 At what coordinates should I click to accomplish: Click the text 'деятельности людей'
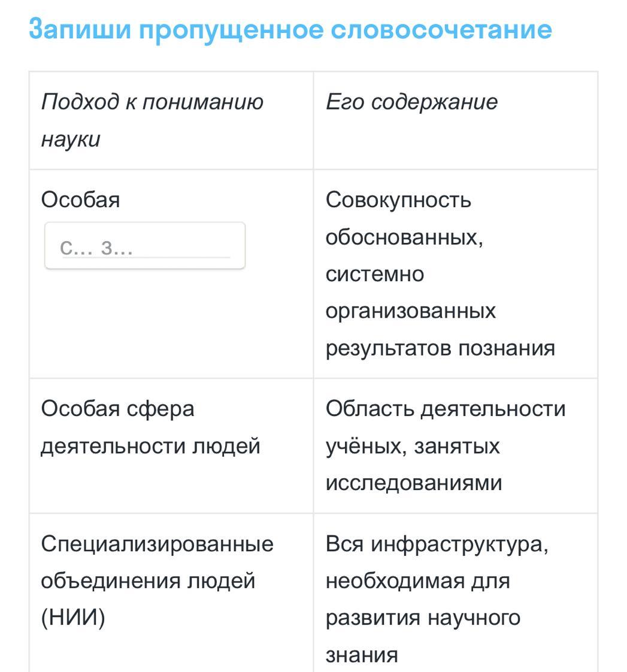150,446
